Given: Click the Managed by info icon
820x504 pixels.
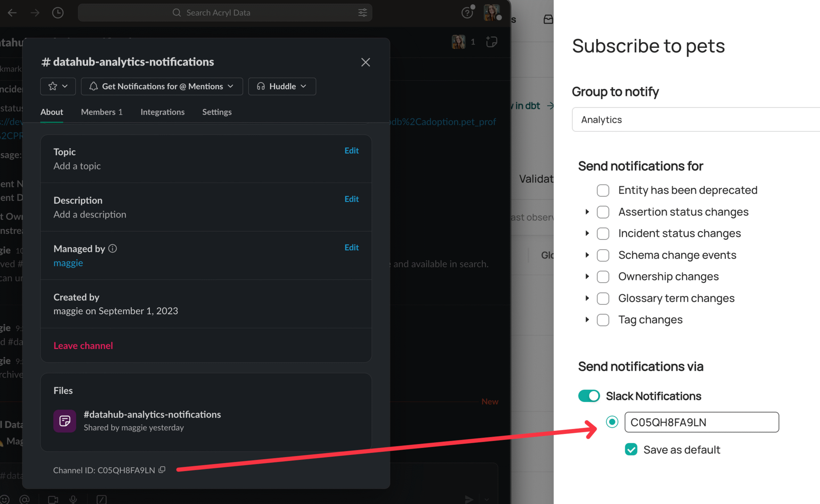Looking at the screenshot, I should [113, 248].
